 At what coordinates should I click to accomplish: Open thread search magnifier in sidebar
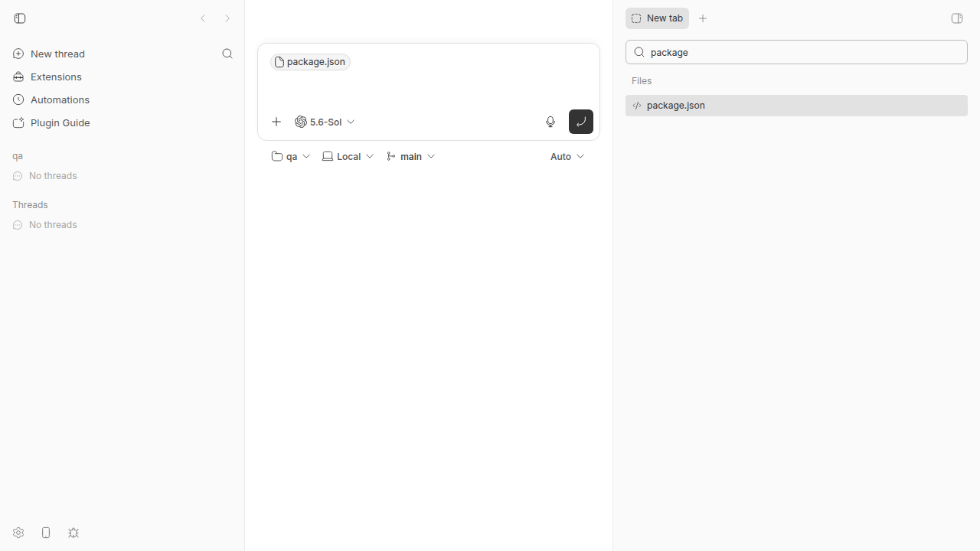tap(227, 54)
